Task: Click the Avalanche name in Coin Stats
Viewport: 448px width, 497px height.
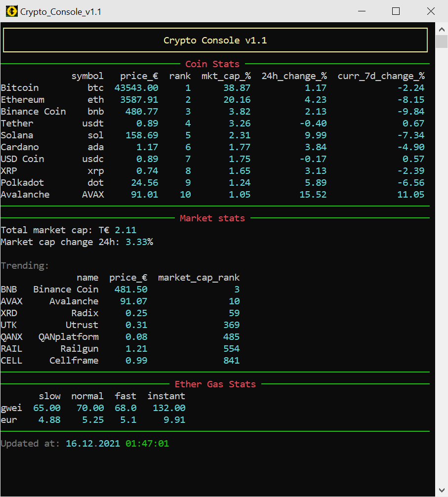Action: pos(25,195)
